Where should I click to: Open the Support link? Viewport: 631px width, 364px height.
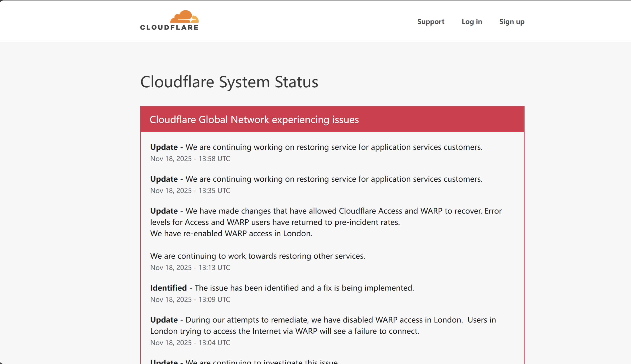pos(431,22)
